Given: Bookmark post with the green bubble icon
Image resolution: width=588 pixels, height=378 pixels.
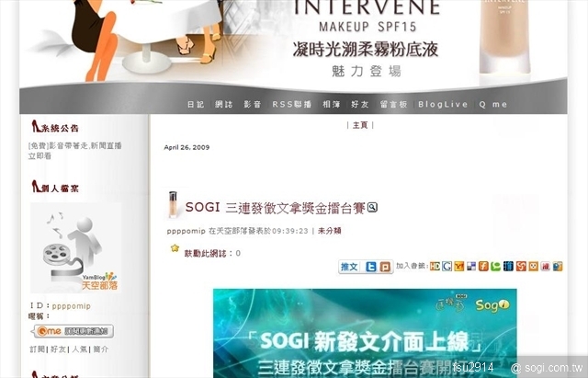Looking at the screenshot, I should point(496,266).
